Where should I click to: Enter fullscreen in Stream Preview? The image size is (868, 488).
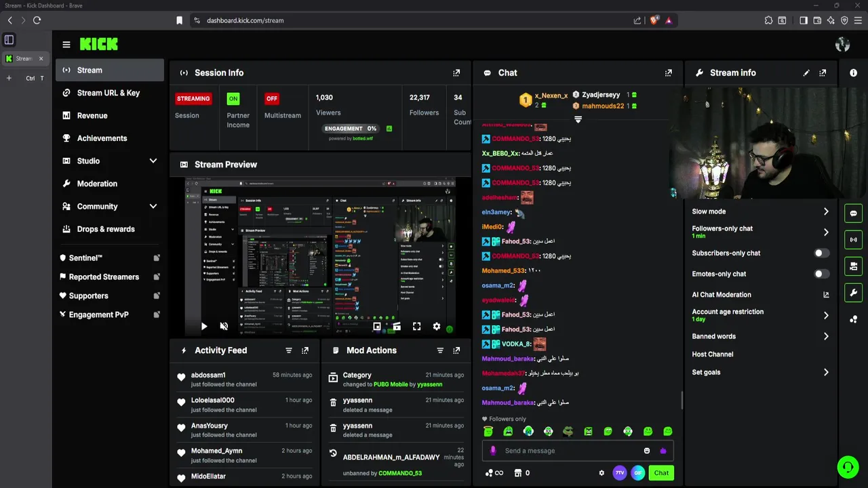417,327
